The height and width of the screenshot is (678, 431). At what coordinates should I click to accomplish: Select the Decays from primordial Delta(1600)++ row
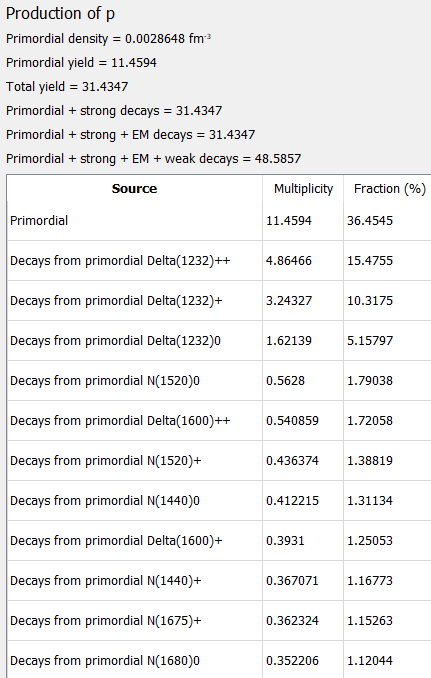[x=219, y=421]
